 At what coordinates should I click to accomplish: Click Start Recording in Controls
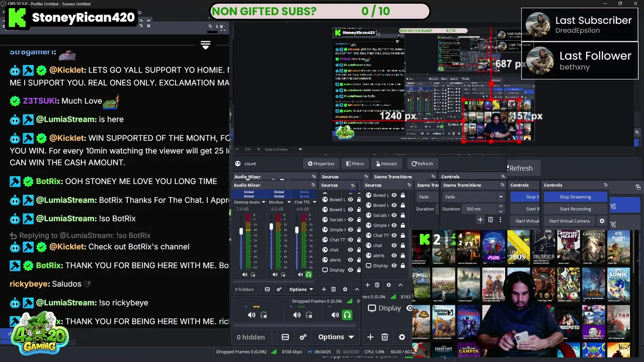(575, 209)
